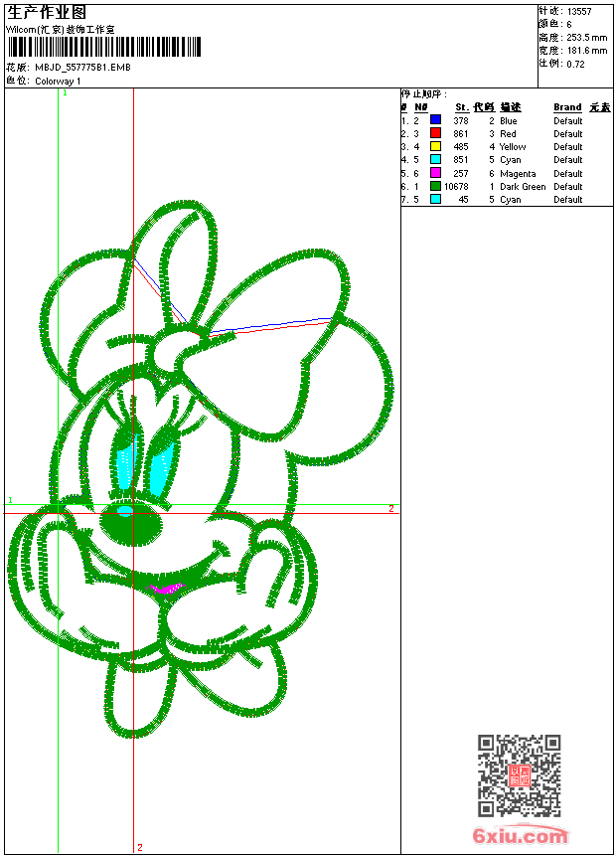Viewport: 616px width, 855px height.
Task: Click the scale value 0.72
Action: 575,64
